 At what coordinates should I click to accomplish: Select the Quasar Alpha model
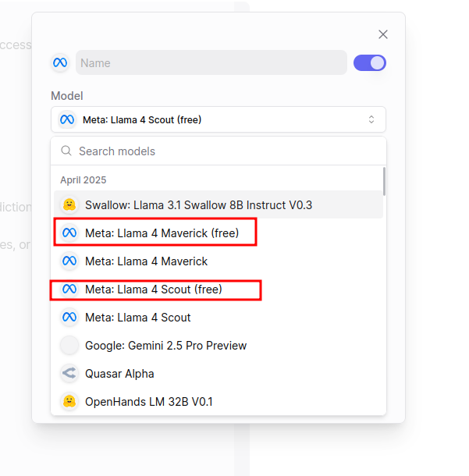tap(219, 374)
